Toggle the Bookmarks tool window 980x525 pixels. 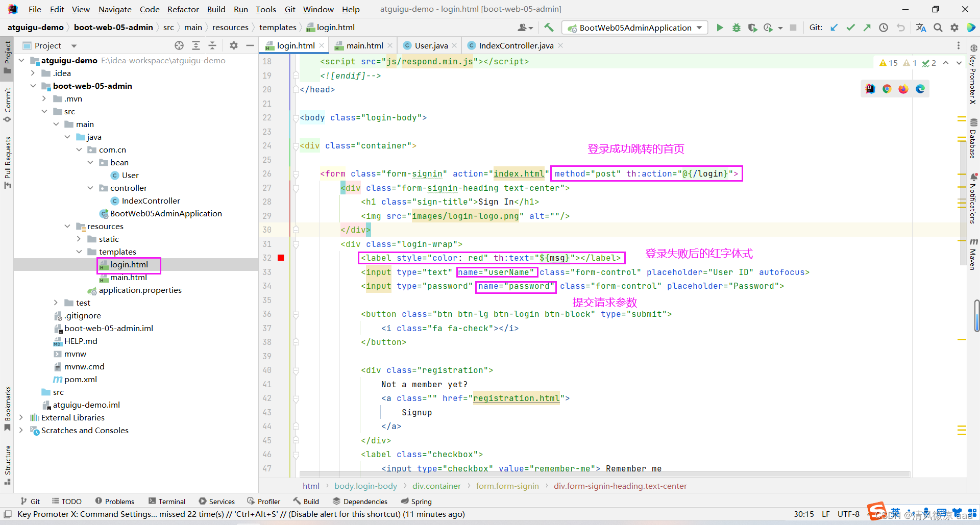7,408
